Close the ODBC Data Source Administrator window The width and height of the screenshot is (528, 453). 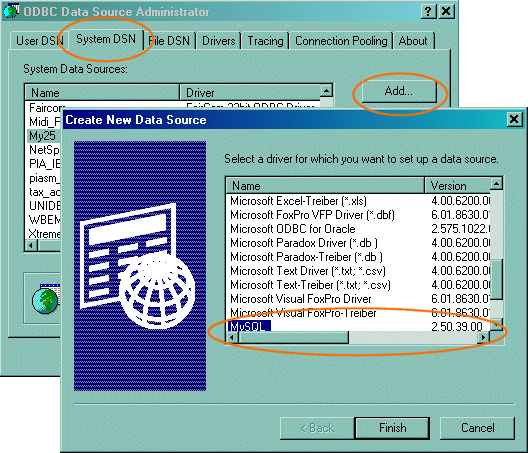(446, 11)
